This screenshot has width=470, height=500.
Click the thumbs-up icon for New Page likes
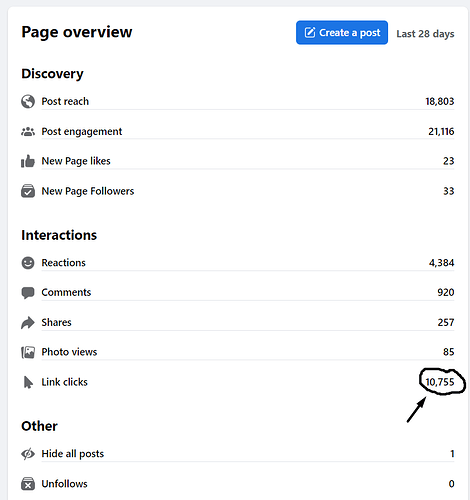point(28,161)
